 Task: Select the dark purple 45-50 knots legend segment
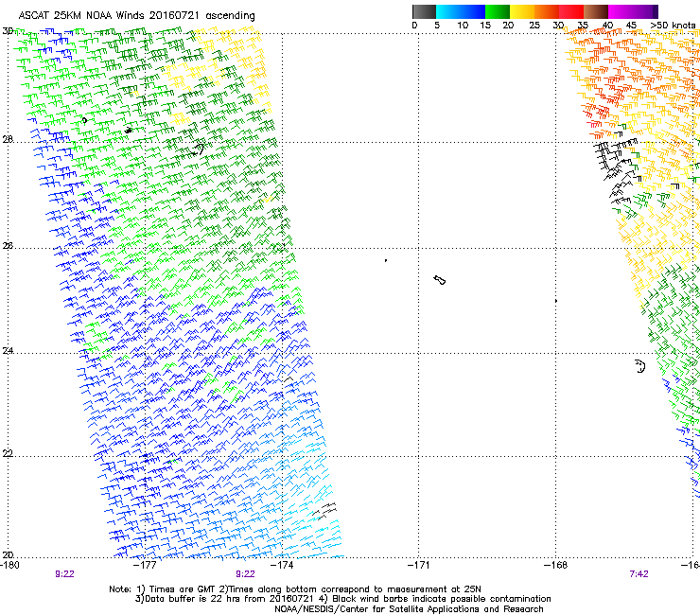click(645, 11)
